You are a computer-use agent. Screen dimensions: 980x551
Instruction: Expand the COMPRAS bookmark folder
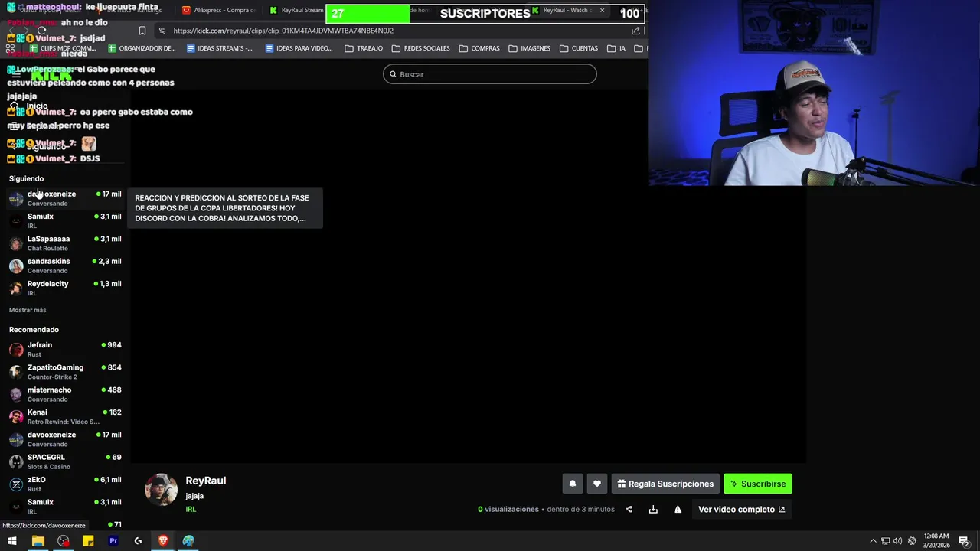(x=479, y=48)
